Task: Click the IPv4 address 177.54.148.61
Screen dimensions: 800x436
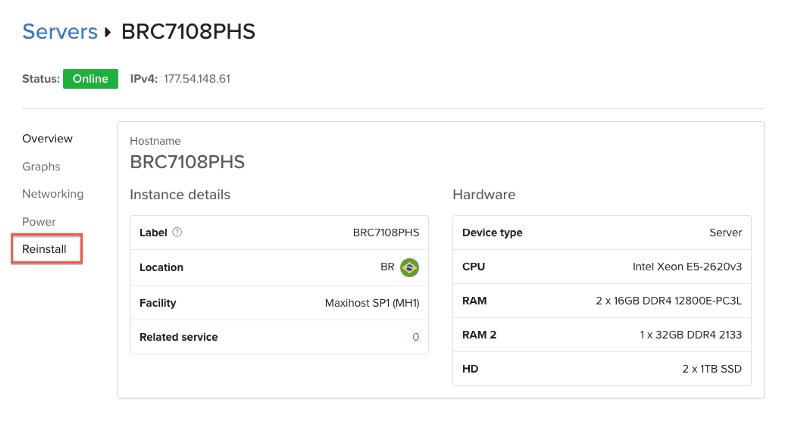Action: [x=197, y=79]
